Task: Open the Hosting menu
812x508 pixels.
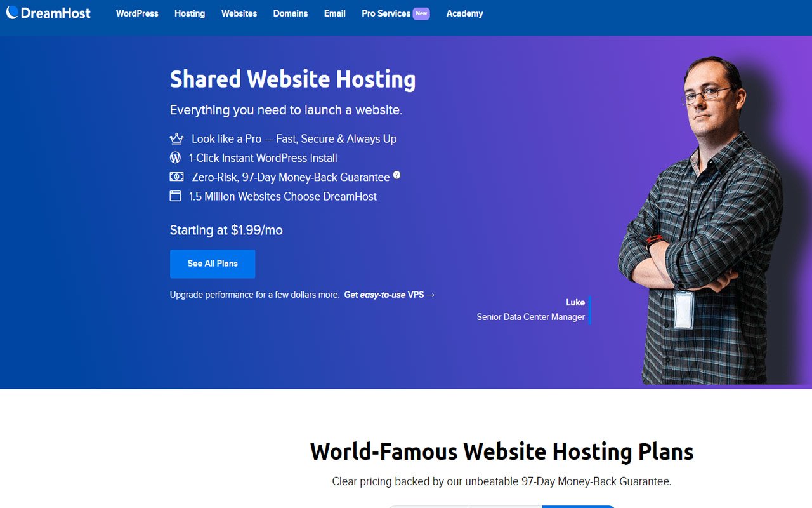Action: [190, 13]
